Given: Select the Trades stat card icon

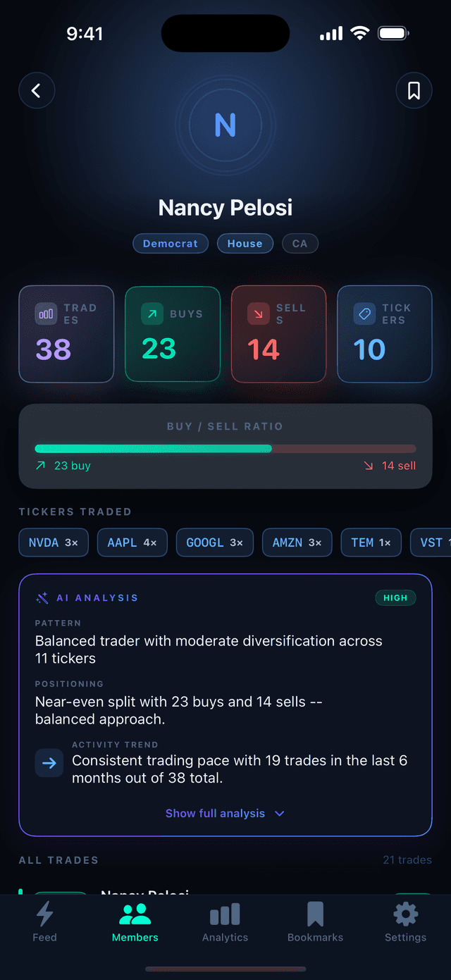Looking at the screenshot, I should tap(45, 313).
